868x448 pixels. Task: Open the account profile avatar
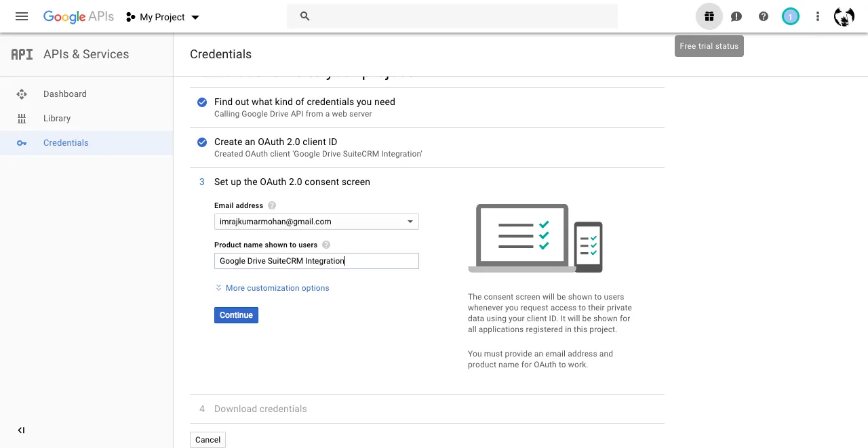tap(844, 16)
